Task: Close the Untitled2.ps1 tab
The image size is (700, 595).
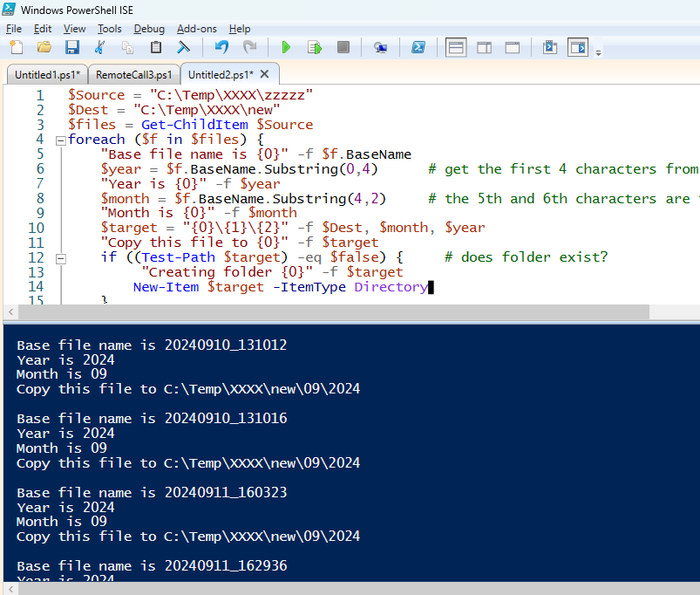Action: coord(265,74)
